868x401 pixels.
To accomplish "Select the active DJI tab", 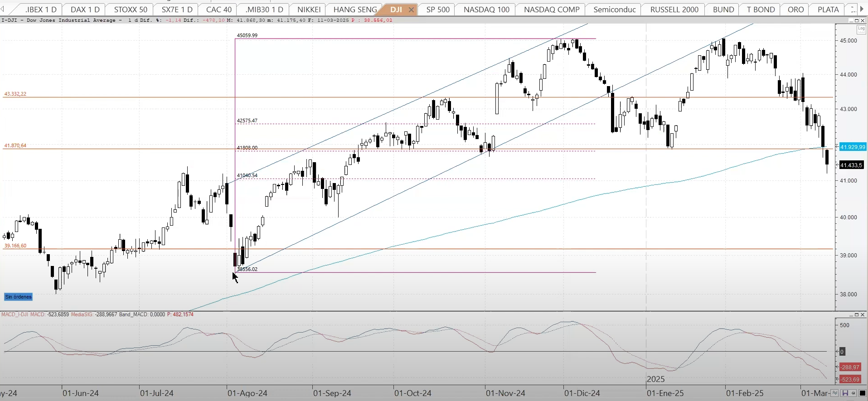I will click(396, 10).
